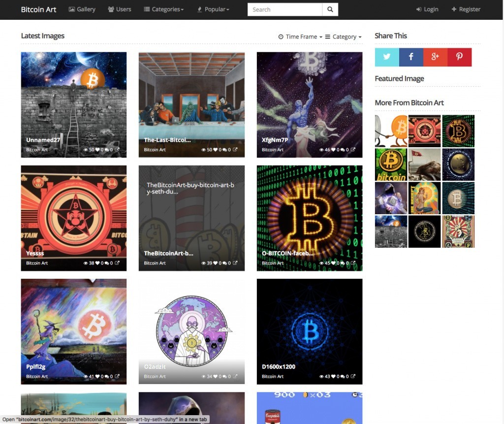Open O2adzIt external link icon
The height and width of the screenshot is (424, 504).
[x=235, y=376]
